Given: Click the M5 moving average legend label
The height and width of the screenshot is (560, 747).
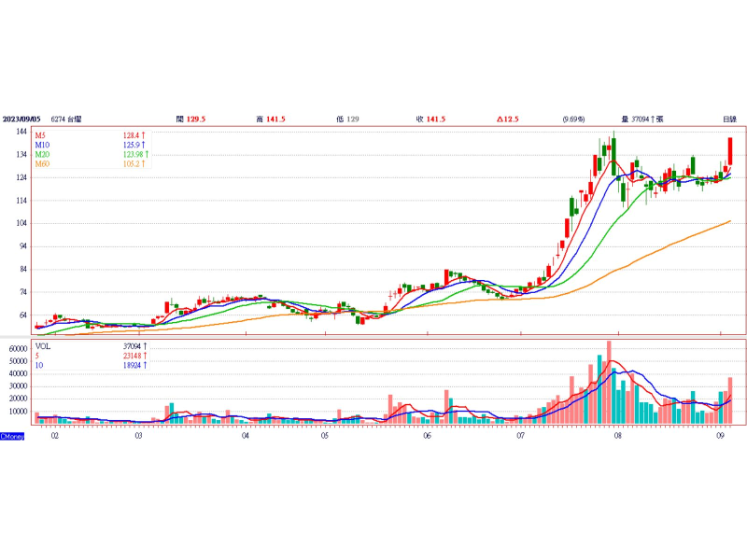Looking at the screenshot, I should pyautogui.click(x=41, y=135).
